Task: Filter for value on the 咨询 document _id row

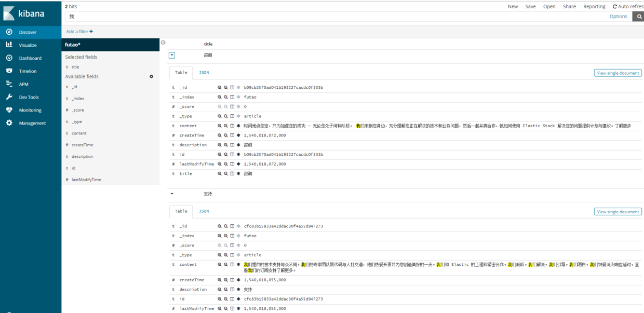Action: 220,88
